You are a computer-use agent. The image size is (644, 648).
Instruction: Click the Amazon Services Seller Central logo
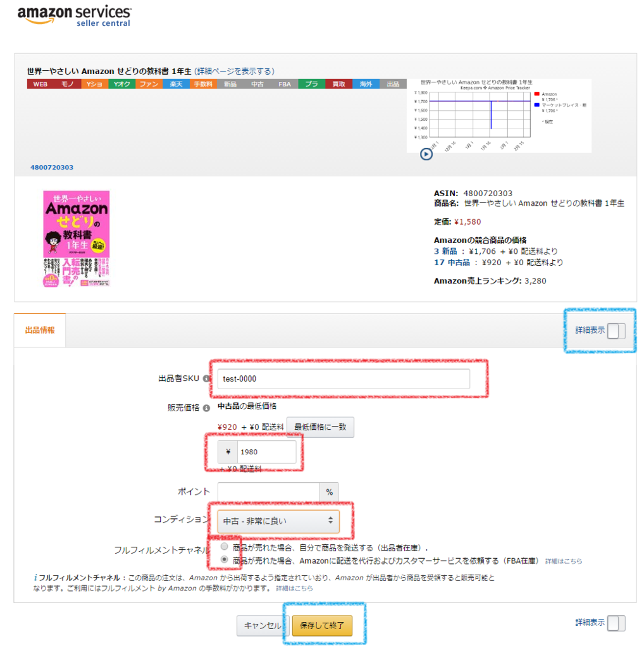[x=75, y=16]
